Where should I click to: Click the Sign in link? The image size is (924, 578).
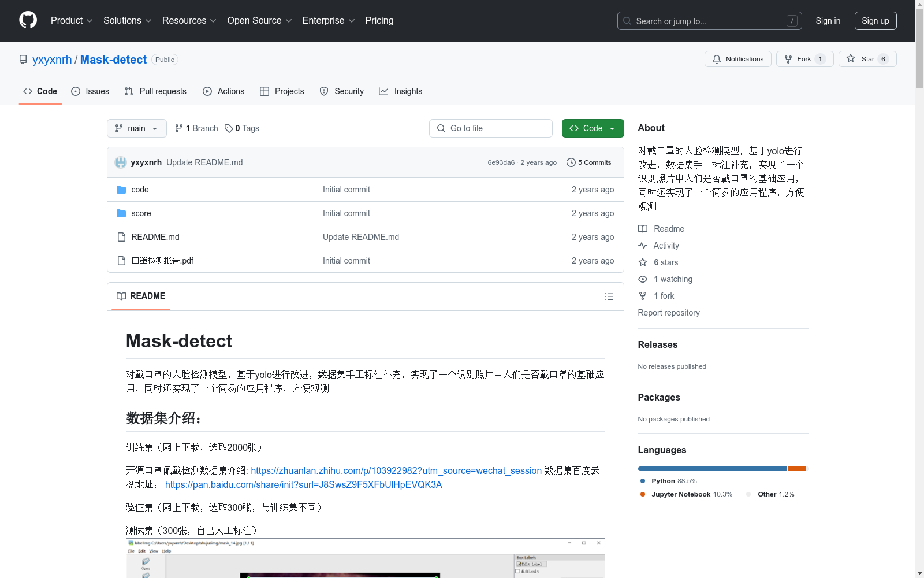[x=828, y=21]
